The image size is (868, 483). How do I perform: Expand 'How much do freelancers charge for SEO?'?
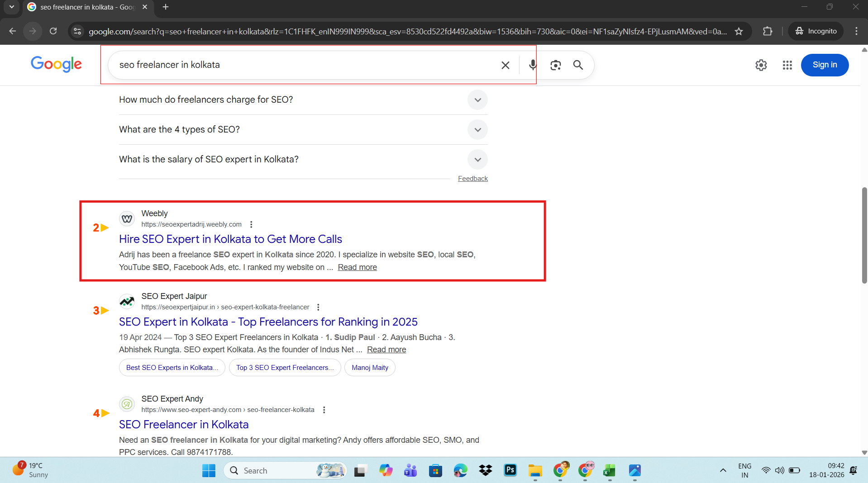coord(477,100)
